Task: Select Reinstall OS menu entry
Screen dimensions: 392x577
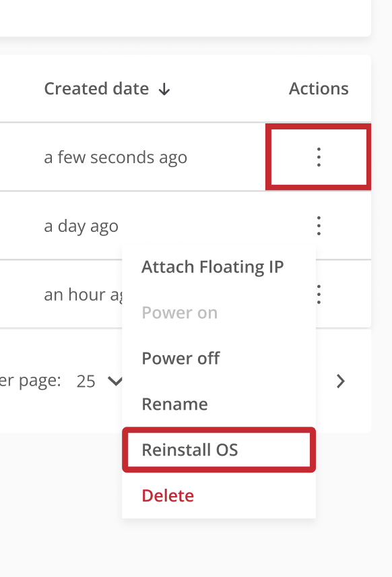Action: [219, 450]
